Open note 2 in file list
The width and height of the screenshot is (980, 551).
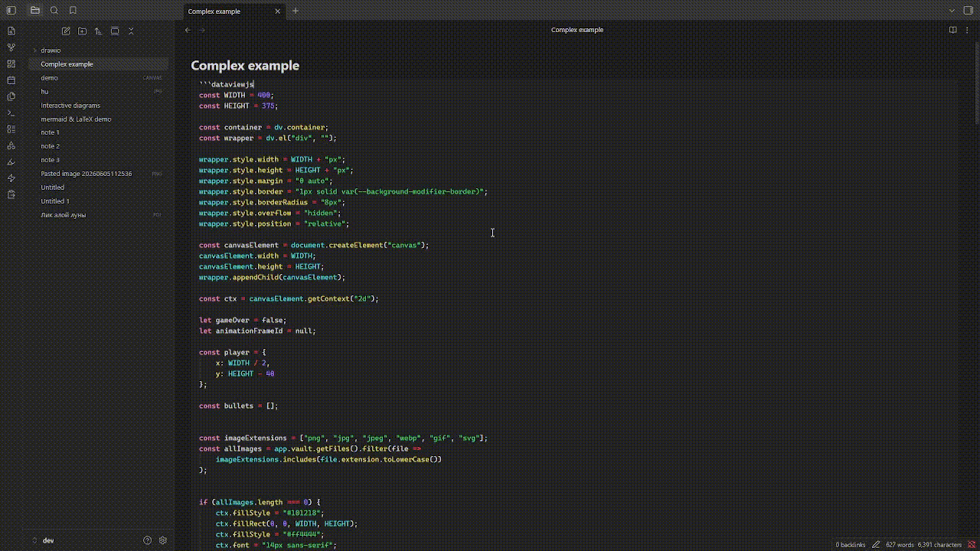coord(98,146)
